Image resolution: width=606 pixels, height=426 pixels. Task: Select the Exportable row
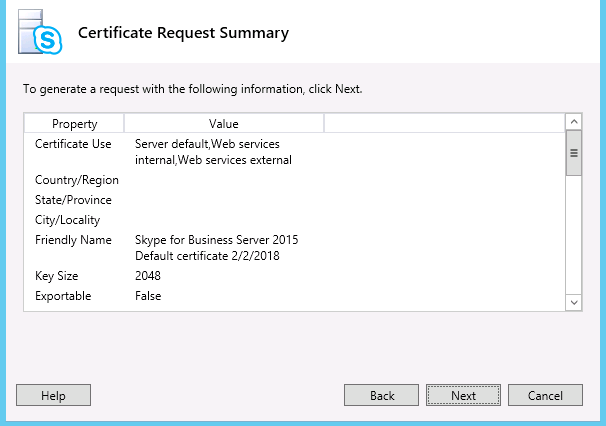click(294, 296)
